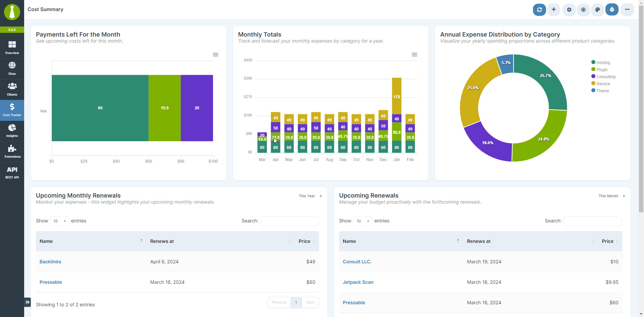The height and width of the screenshot is (317, 644).
Task: Open the Insights sidebar section
Action: click(12, 131)
